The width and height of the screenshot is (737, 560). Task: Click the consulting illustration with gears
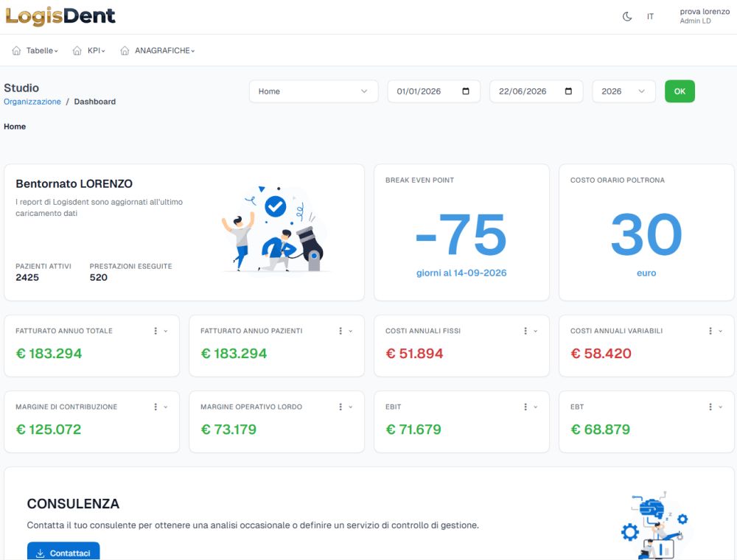point(656,525)
